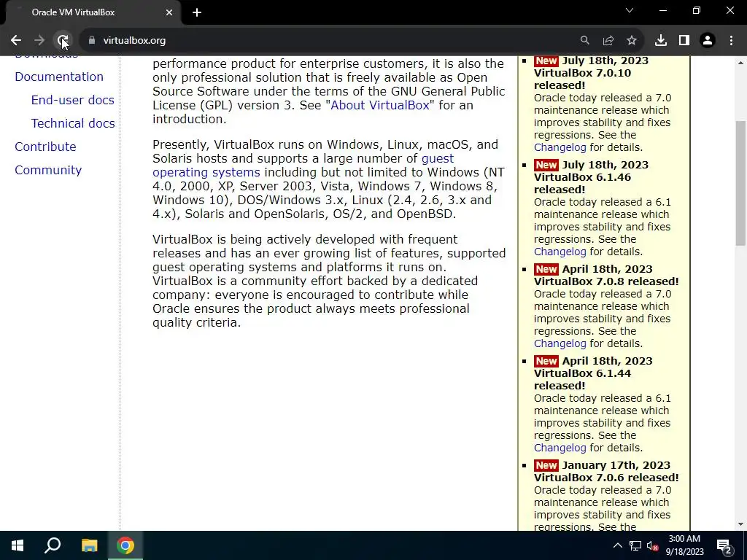Click the "VirtualBox 7.0.8 released!" headline
747x560 pixels.
606,281
